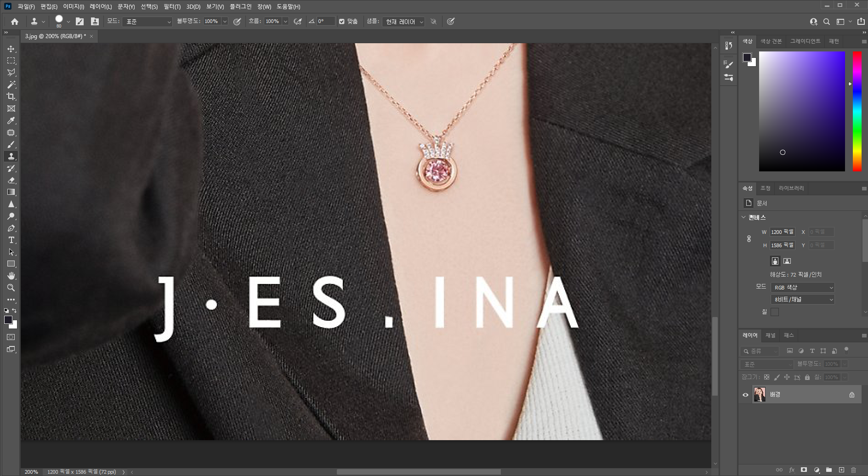Select the Hand tool

pyautogui.click(x=11, y=276)
